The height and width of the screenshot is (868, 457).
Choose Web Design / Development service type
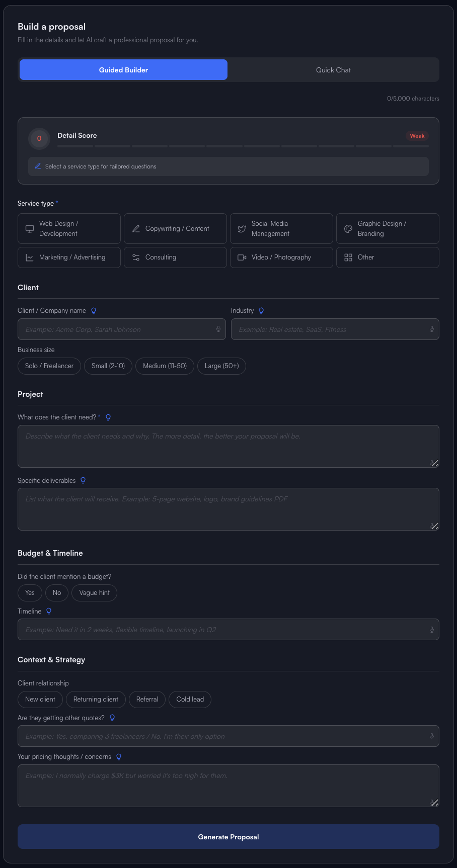tap(69, 229)
